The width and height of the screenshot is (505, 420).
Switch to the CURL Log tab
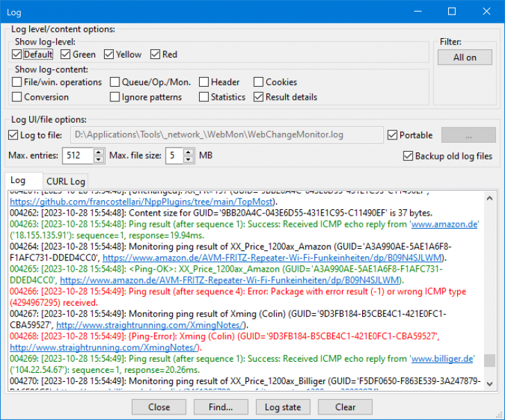coord(66,182)
